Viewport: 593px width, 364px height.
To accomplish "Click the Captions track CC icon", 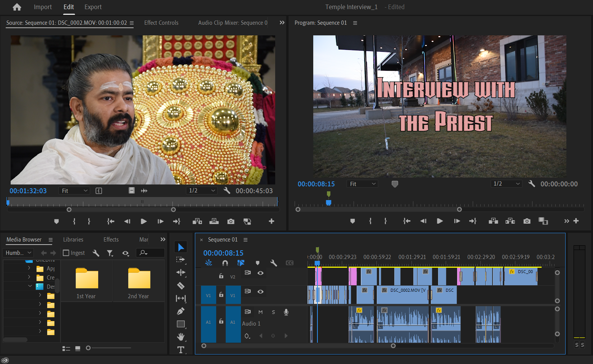I will tap(290, 262).
